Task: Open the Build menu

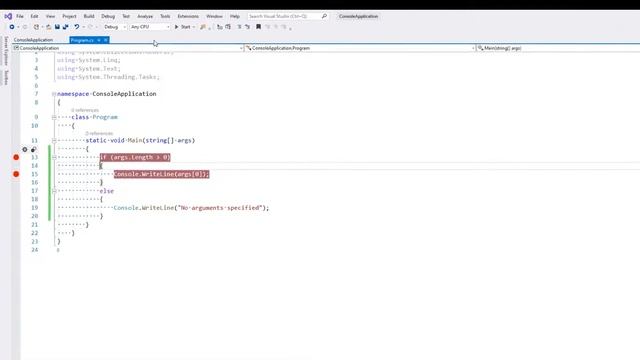Action: [x=89, y=16]
